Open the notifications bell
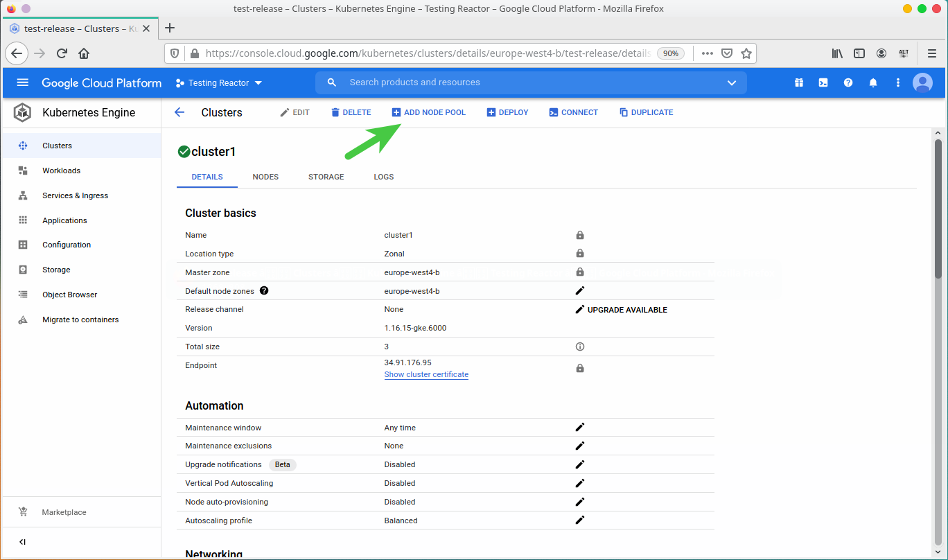This screenshot has width=948, height=560. pyautogui.click(x=873, y=82)
